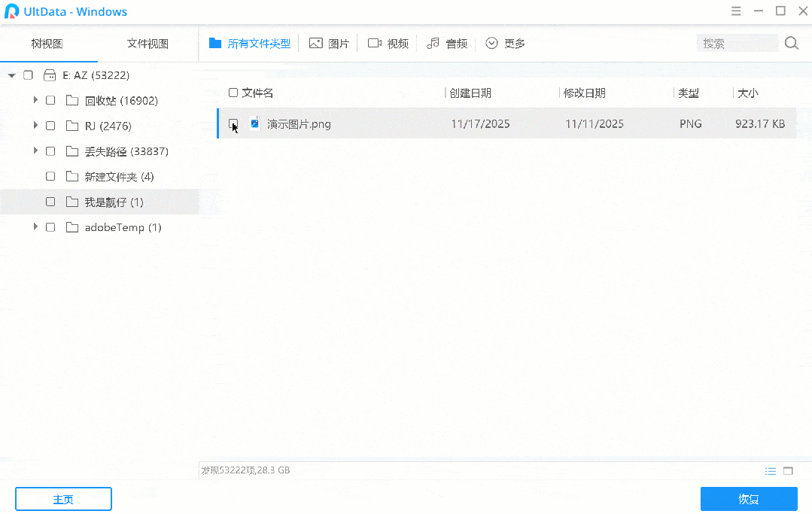Check the E: AZ drive checkbox
The width and height of the screenshot is (812, 514).
[x=28, y=75]
